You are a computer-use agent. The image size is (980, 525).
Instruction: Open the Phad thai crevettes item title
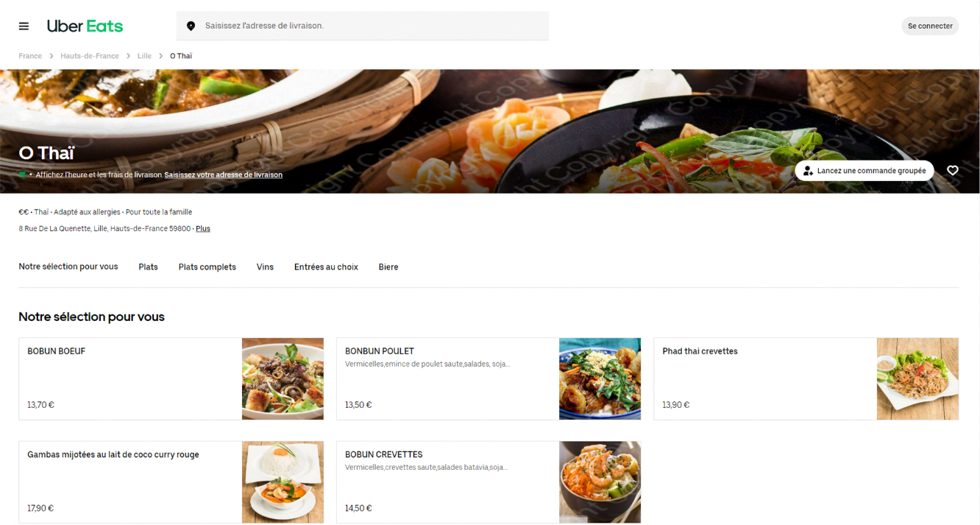700,351
